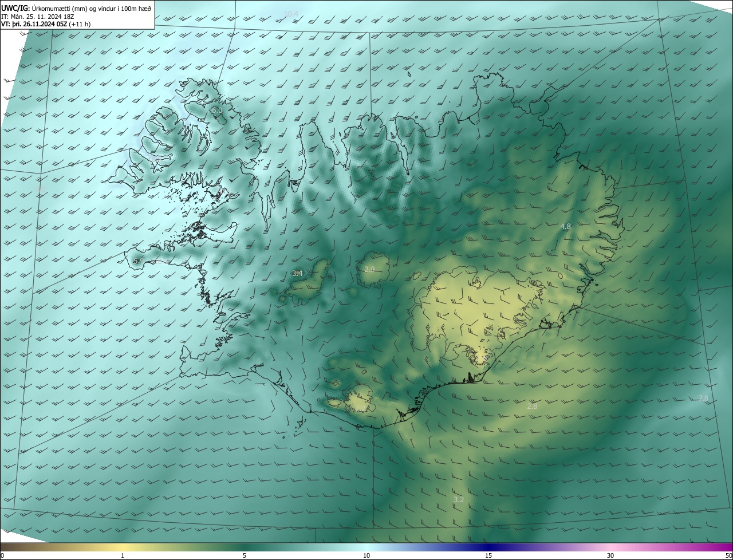Click the 'IT: Mán. 25. 11. 2024 18Z' line
This screenshot has width=733, height=560.
pyautogui.click(x=38, y=17)
